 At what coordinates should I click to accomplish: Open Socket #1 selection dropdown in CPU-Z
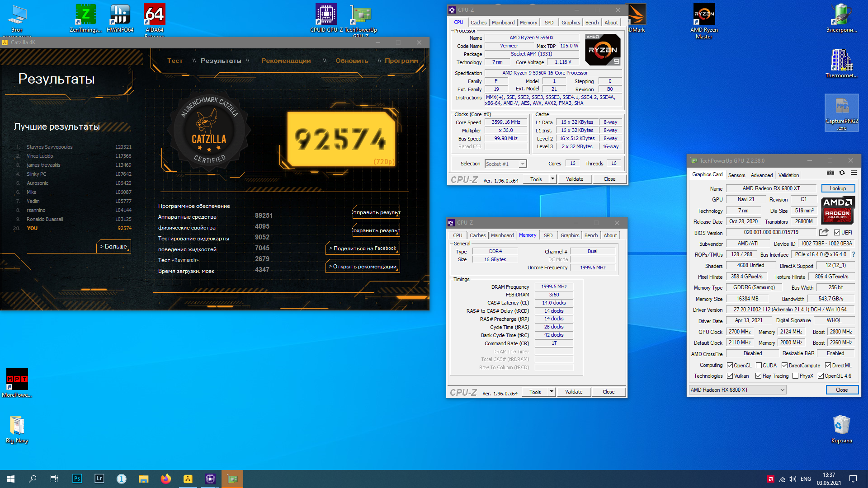click(x=505, y=164)
